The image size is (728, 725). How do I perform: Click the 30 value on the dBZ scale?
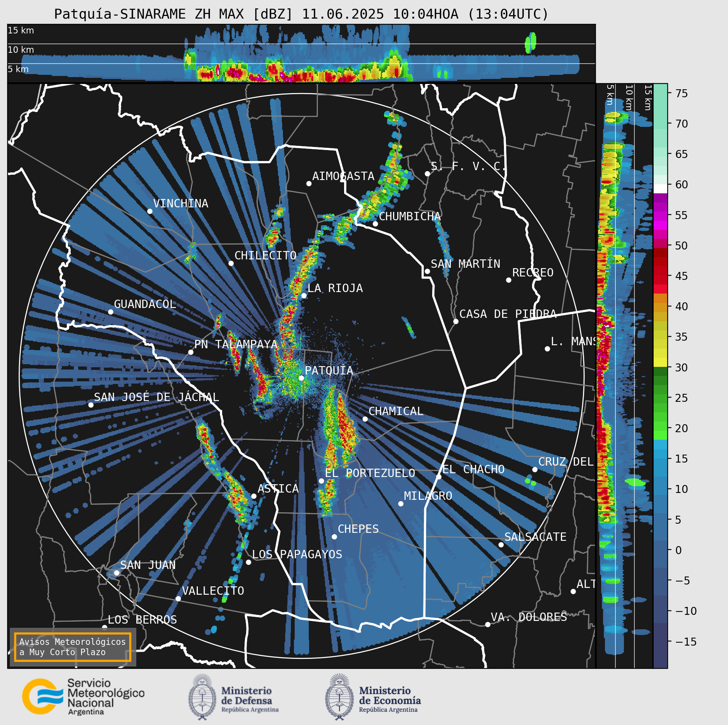click(682, 368)
